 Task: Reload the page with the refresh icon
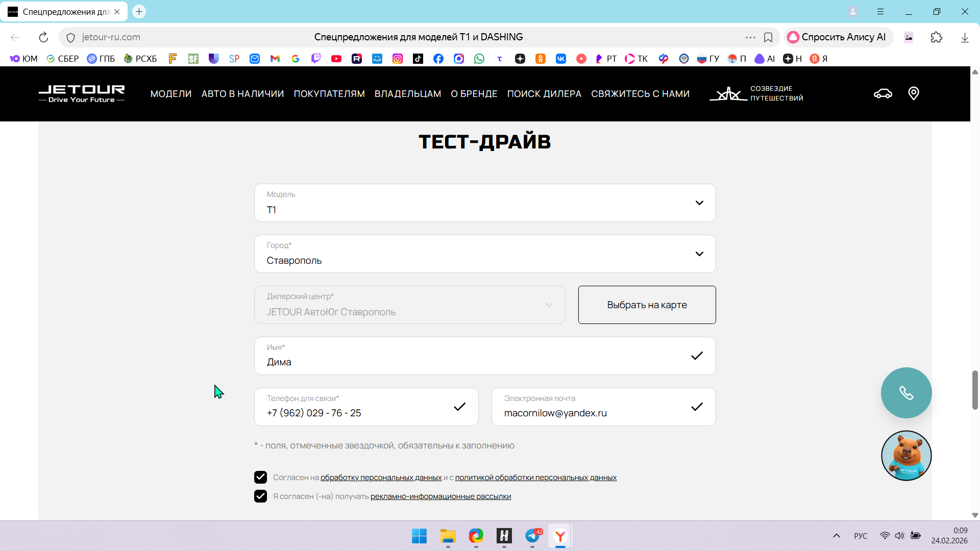click(43, 37)
